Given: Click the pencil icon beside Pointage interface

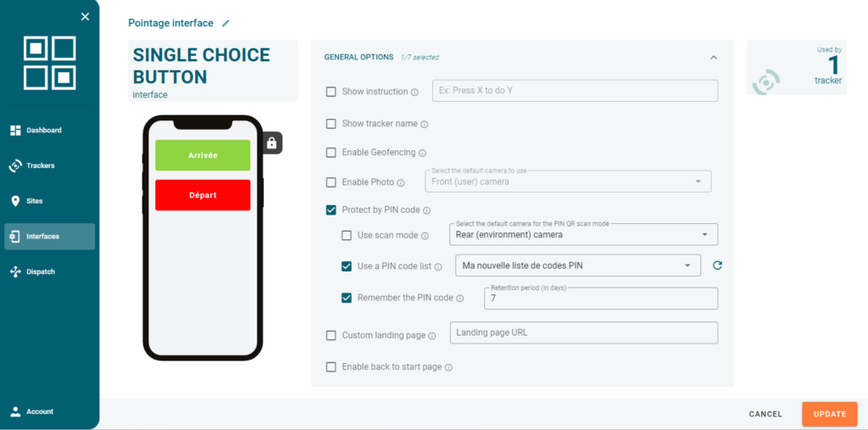Looking at the screenshot, I should click(225, 23).
